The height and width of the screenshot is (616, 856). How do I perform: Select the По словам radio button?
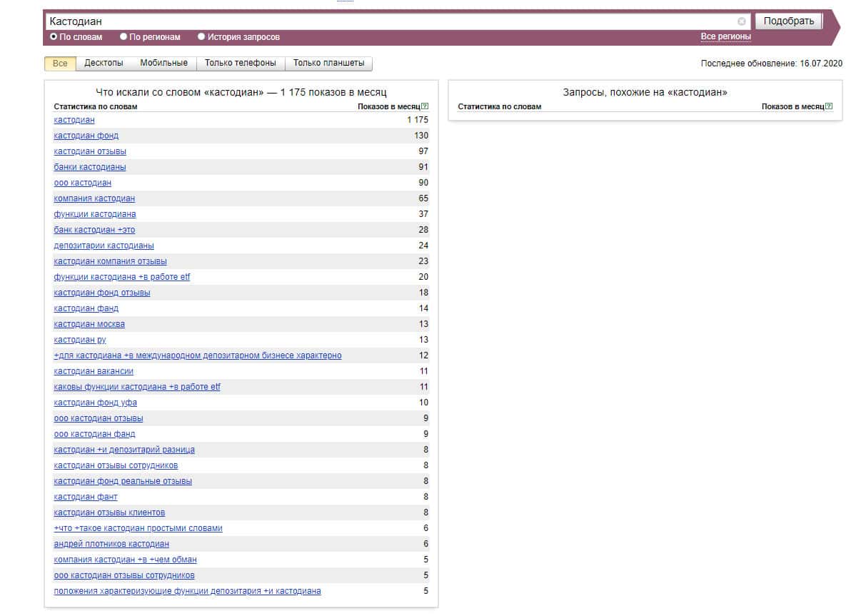54,36
